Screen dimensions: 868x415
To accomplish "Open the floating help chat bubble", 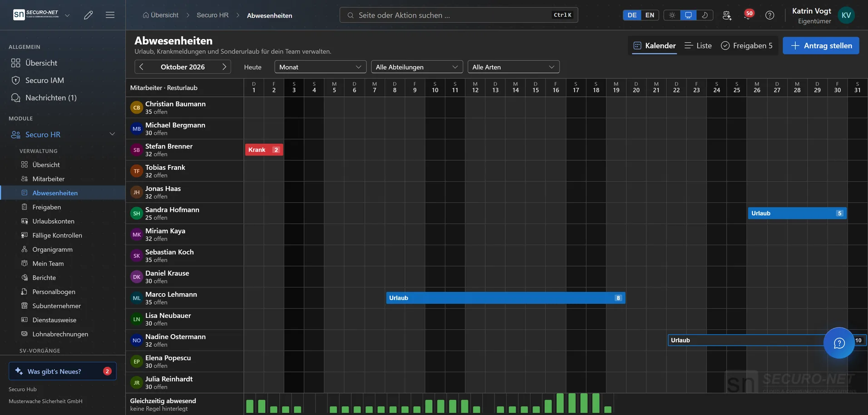I will (x=839, y=343).
